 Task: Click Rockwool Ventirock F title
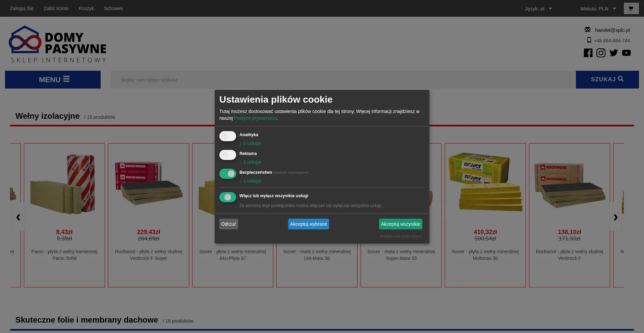(x=570, y=255)
